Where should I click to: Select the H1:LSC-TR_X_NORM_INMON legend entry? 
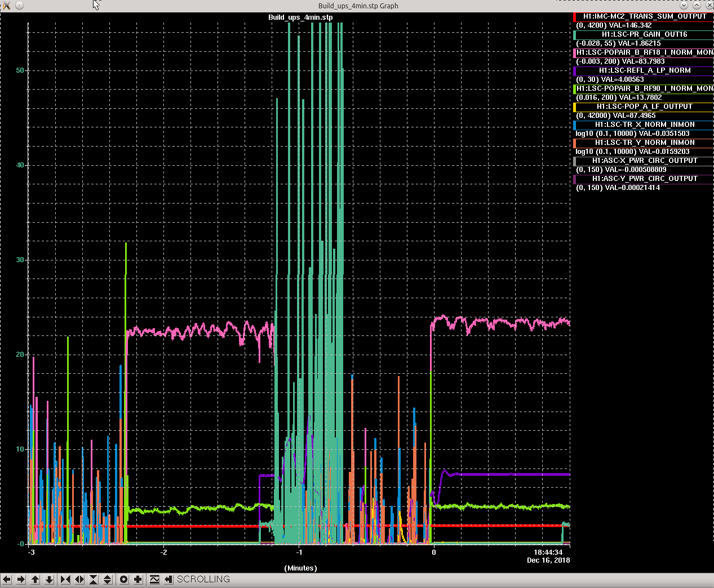pyautogui.click(x=644, y=125)
